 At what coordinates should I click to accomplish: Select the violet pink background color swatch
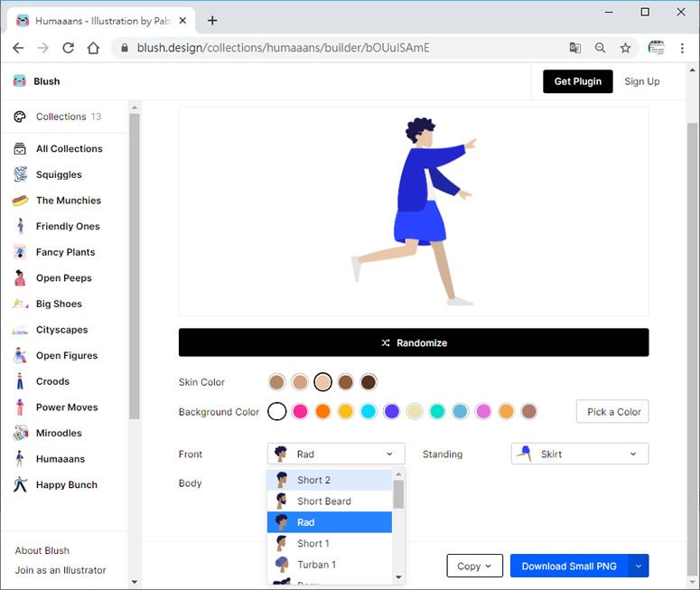coord(483,411)
